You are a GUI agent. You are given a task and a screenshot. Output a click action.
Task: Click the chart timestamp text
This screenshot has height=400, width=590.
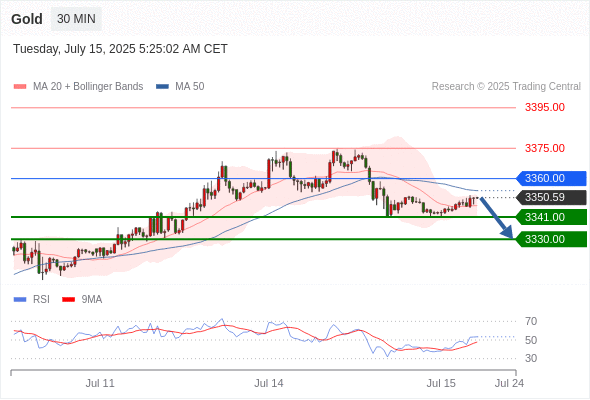tap(120, 49)
